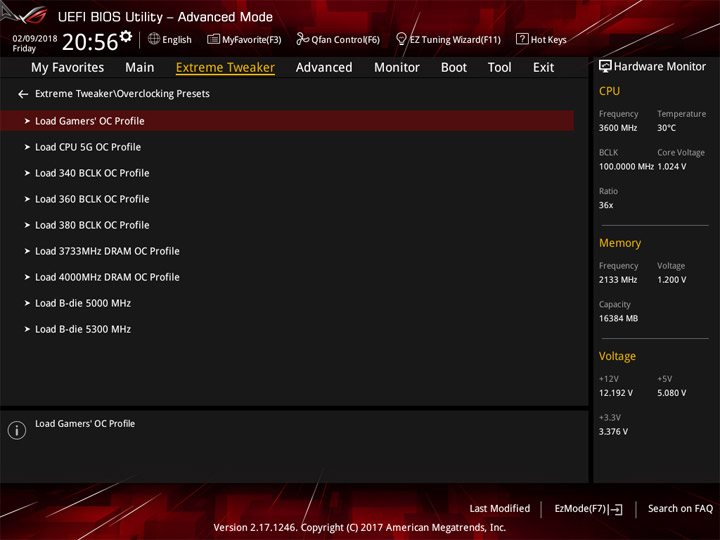
Task: Select Load 360 BCLK OC Profile text
Action: tap(92, 199)
